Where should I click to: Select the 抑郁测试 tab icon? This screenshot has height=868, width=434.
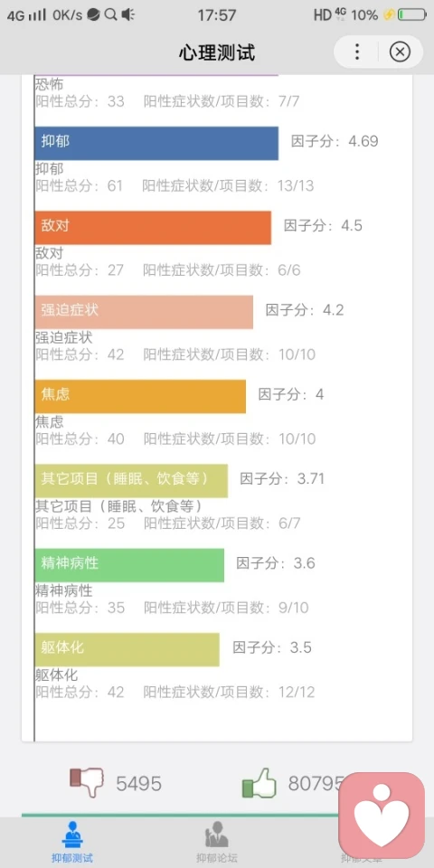click(x=72, y=835)
